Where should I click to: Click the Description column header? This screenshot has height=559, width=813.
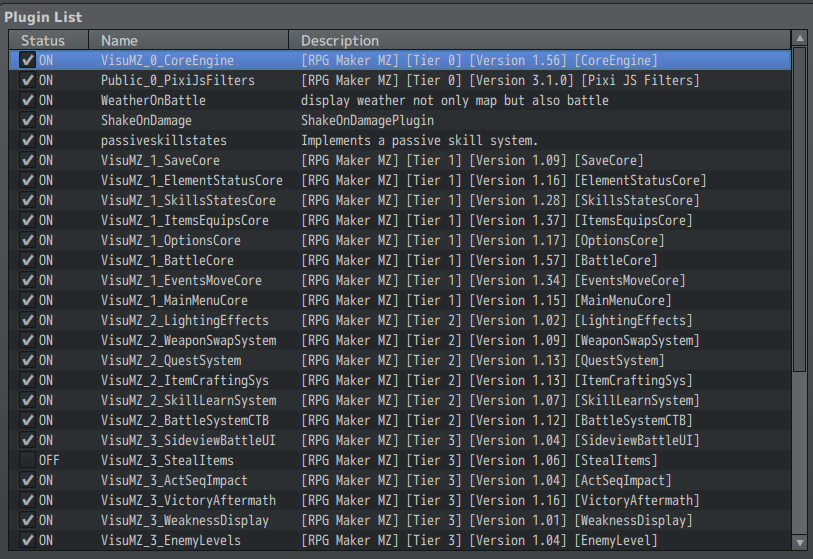539,40
